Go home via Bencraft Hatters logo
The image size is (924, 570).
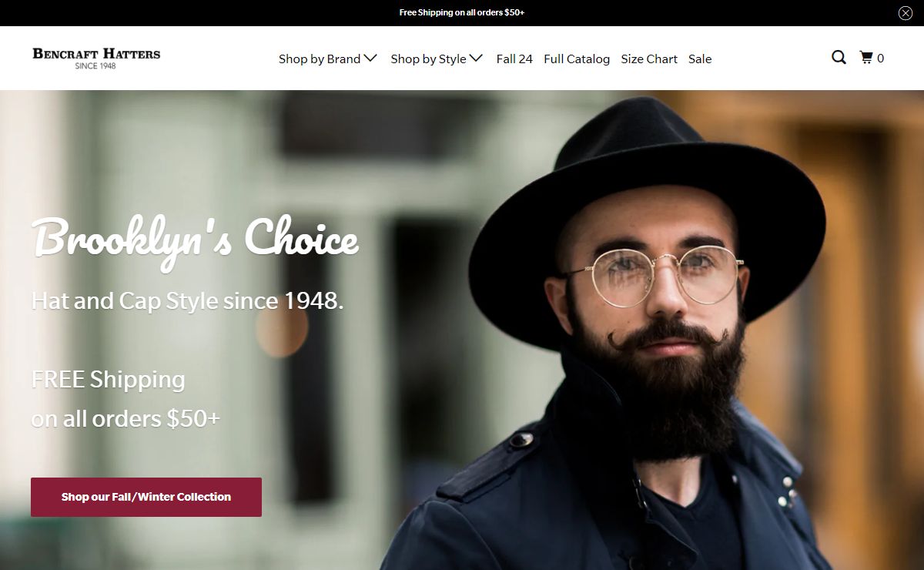pos(96,58)
